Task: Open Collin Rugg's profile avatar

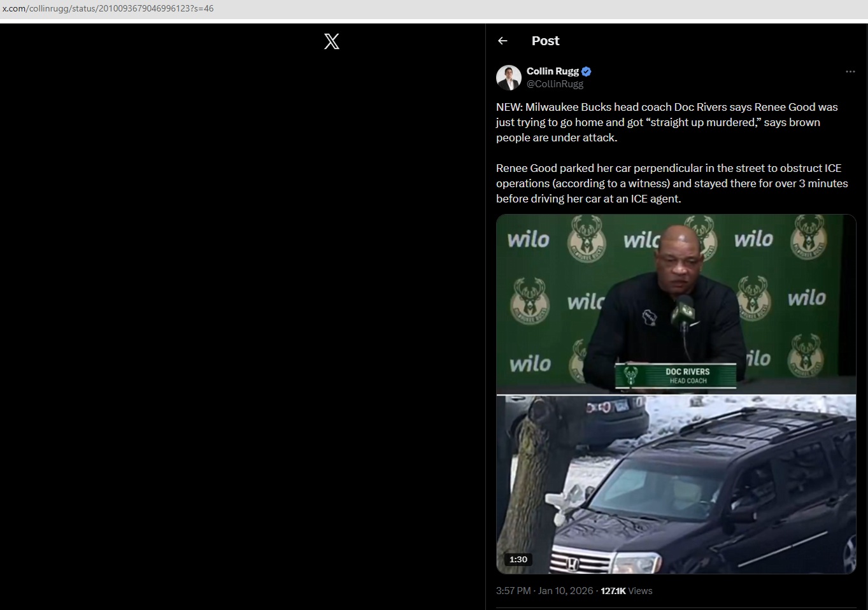Action: pos(509,78)
